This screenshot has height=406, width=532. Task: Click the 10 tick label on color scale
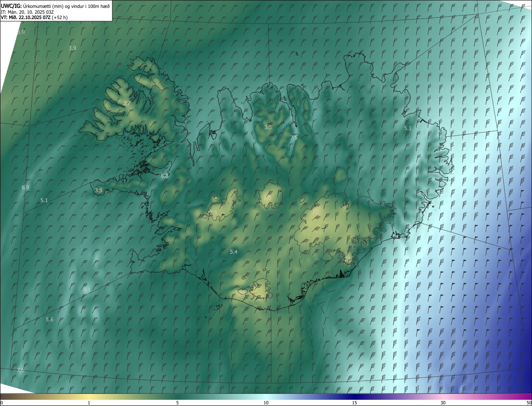point(266,403)
